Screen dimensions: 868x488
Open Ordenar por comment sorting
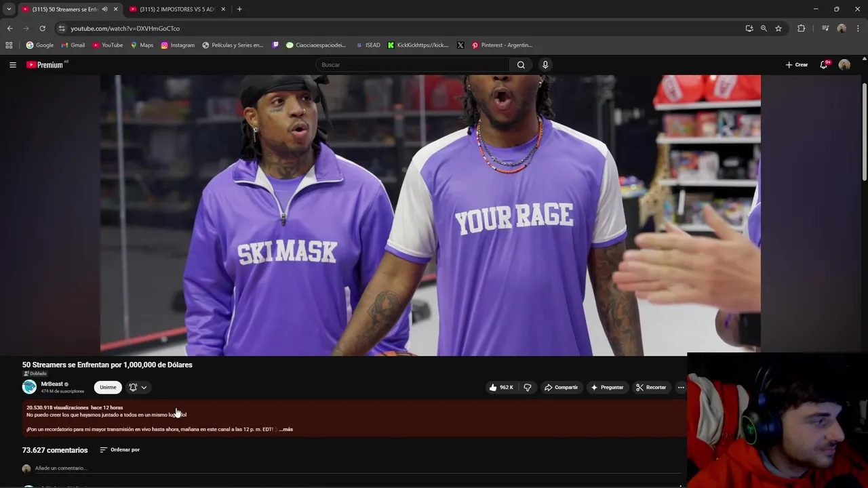120,450
